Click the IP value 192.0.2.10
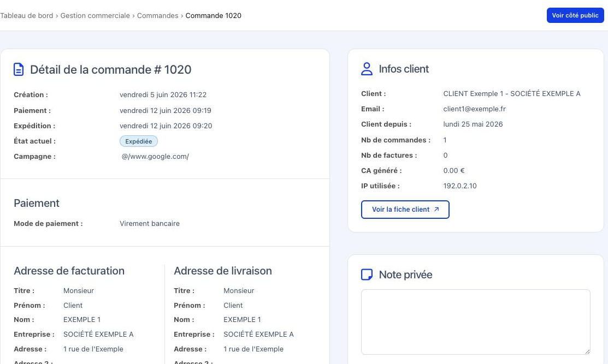 click(x=460, y=186)
